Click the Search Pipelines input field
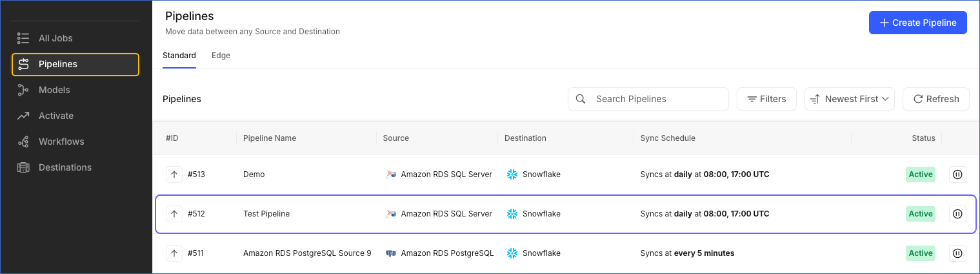 pos(648,99)
